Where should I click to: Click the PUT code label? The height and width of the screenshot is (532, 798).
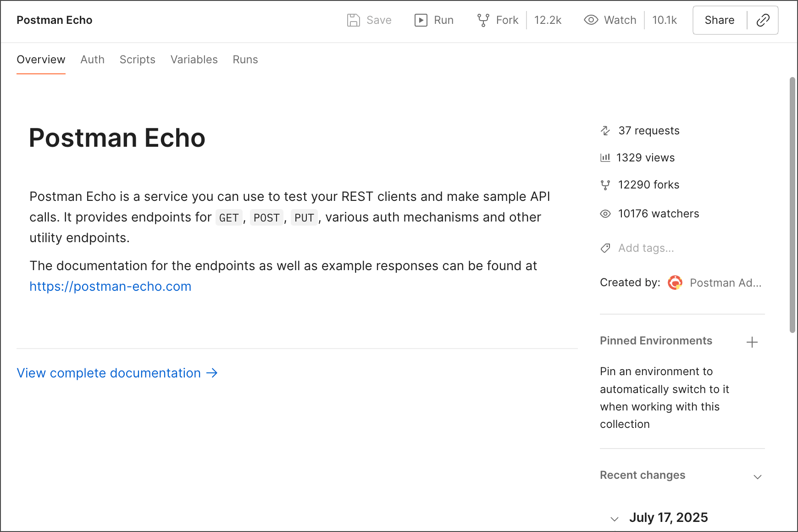tap(304, 218)
